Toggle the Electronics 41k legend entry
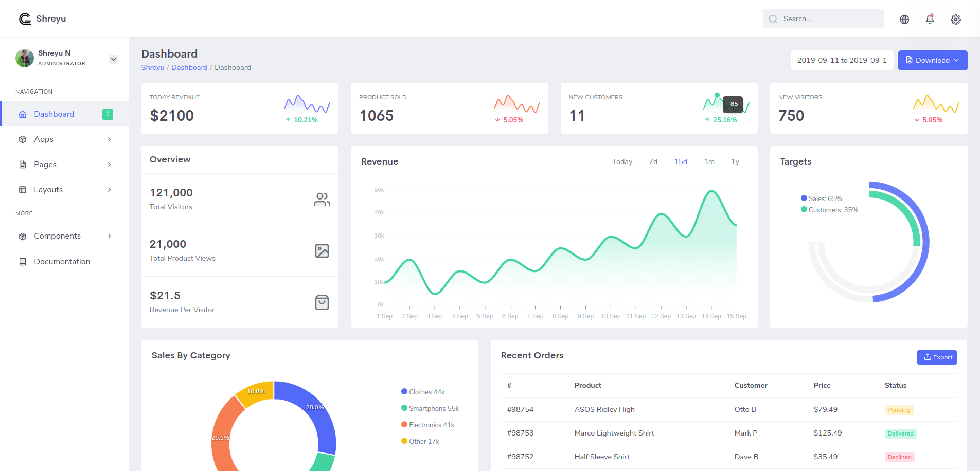Viewport: 980px width, 471px height. tap(428, 425)
